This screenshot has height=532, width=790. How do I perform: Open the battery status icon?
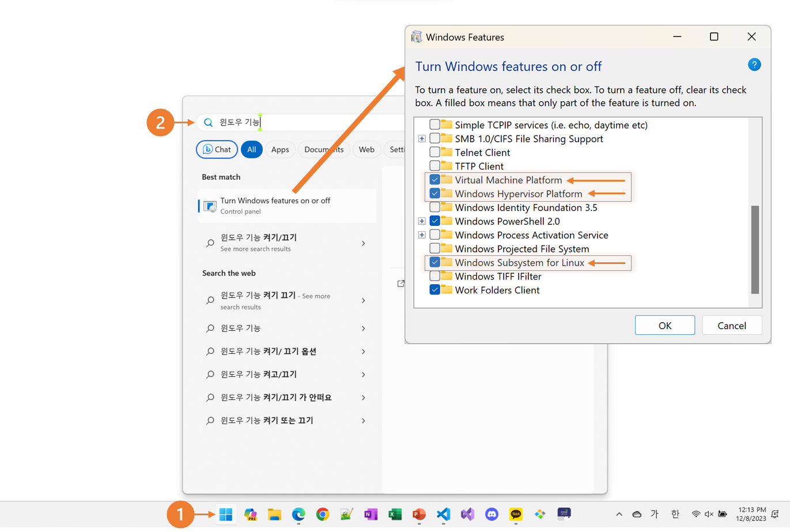(723, 514)
